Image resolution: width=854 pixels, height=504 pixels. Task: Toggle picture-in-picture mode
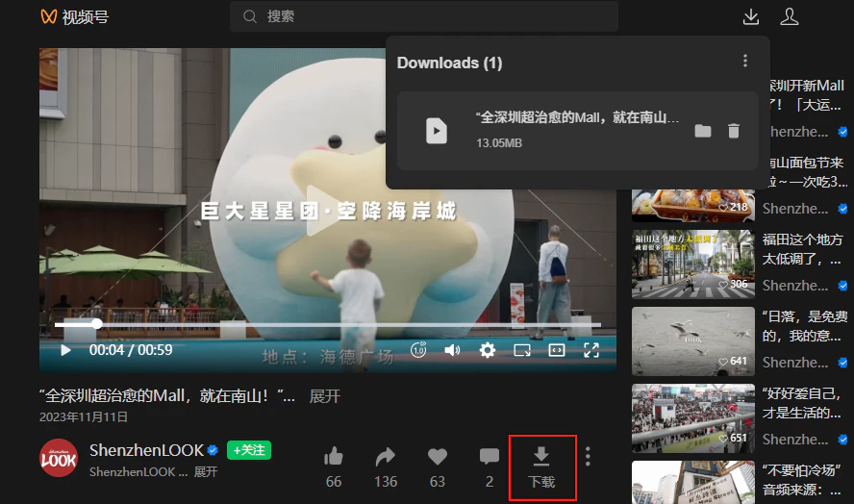click(x=522, y=350)
